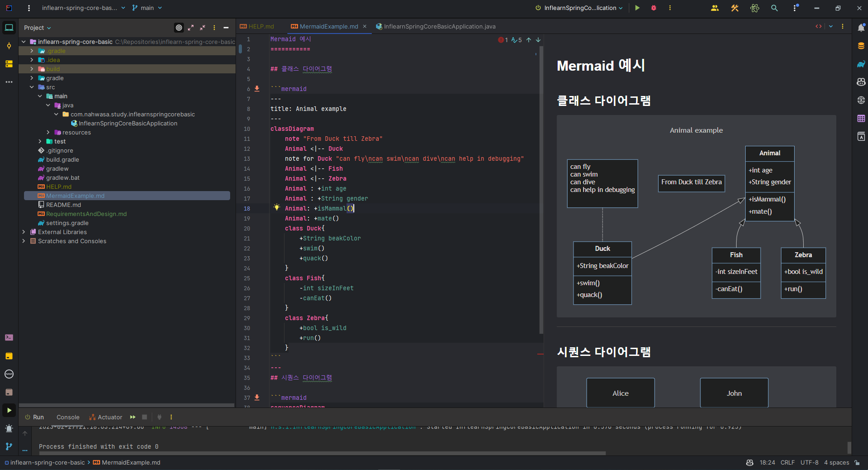Screen dimensions: 868x470
Task: Open the Run tool window play icon
Action: 9,410
